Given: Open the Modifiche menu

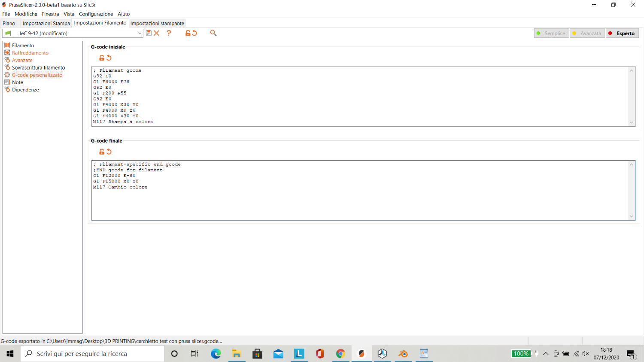Looking at the screenshot, I should [x=26, y=14].
